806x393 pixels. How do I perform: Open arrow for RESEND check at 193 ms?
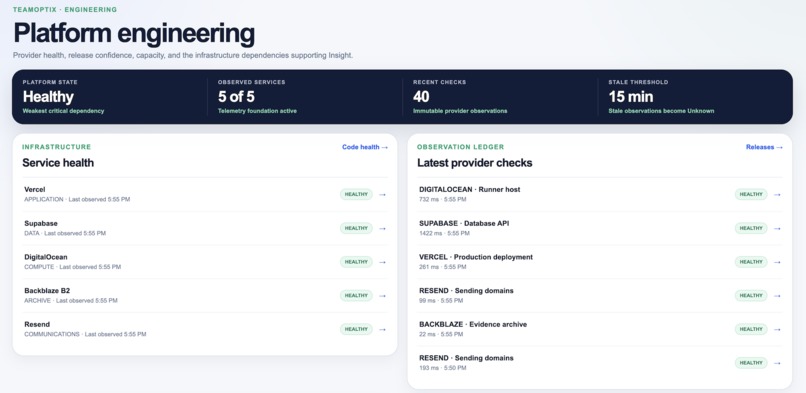(x=777, y=363)
